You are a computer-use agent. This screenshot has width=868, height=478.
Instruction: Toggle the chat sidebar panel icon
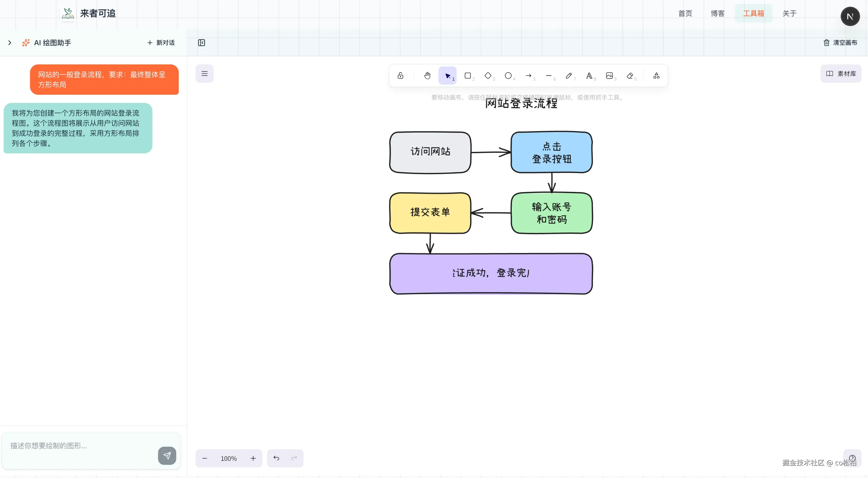[202, 43]
